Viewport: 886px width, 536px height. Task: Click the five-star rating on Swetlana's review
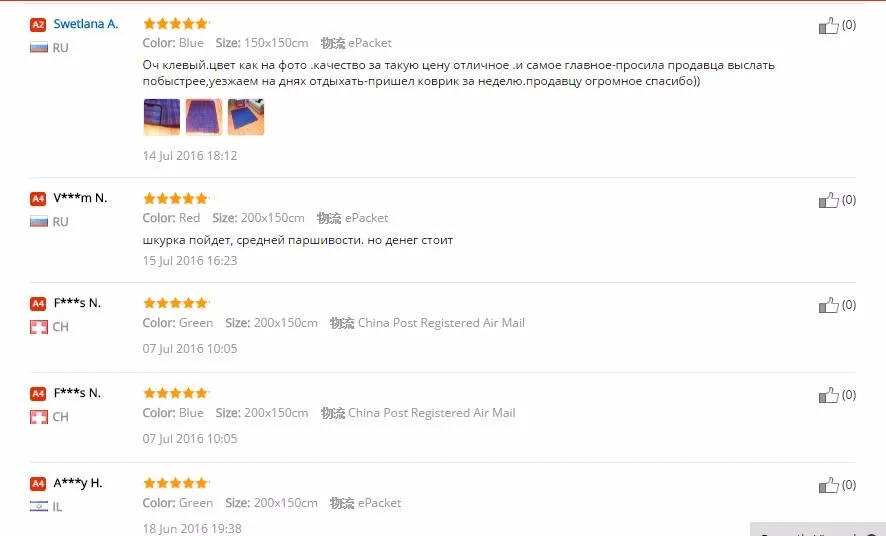click(176, 23)
